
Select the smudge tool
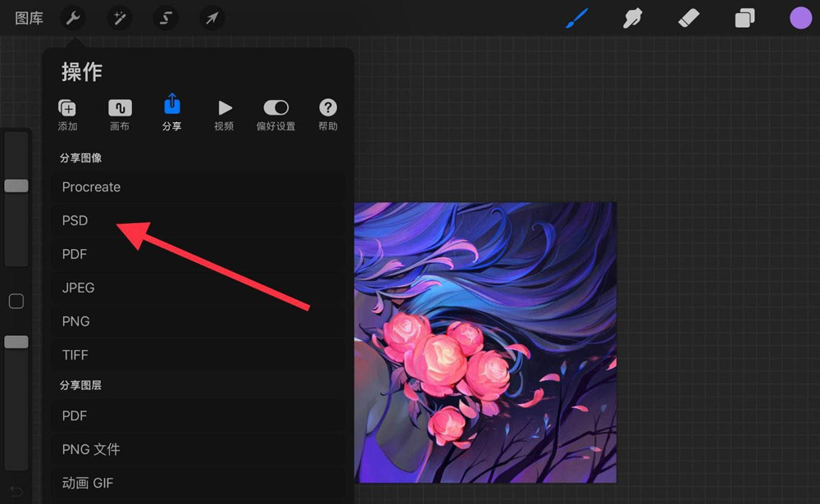pyautogui.click(x=632, y=17)
